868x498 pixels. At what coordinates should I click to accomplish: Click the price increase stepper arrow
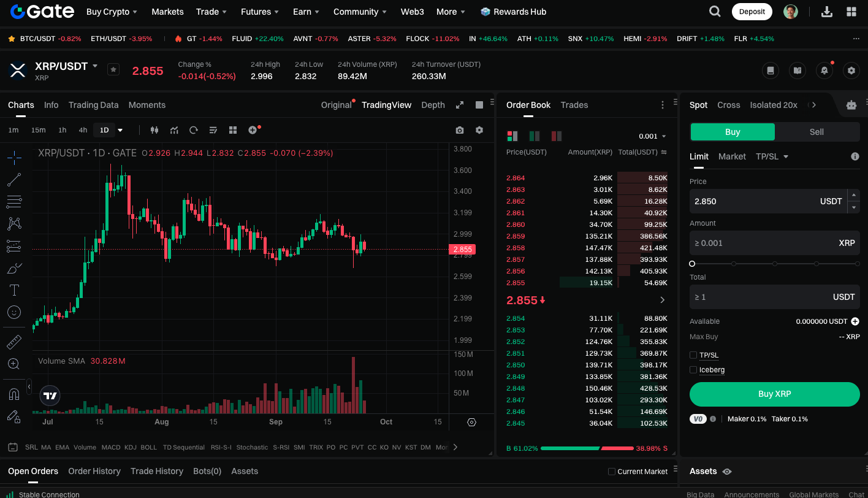[853, 195]
